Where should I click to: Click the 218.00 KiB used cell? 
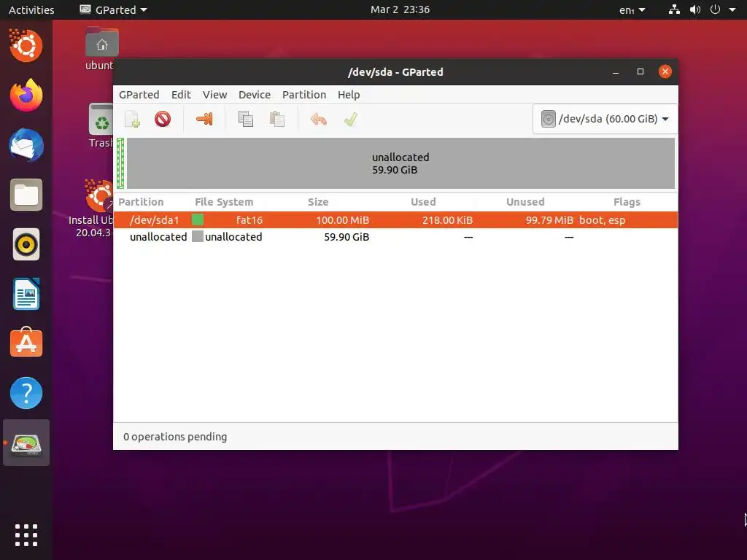[x=447, y=220]
